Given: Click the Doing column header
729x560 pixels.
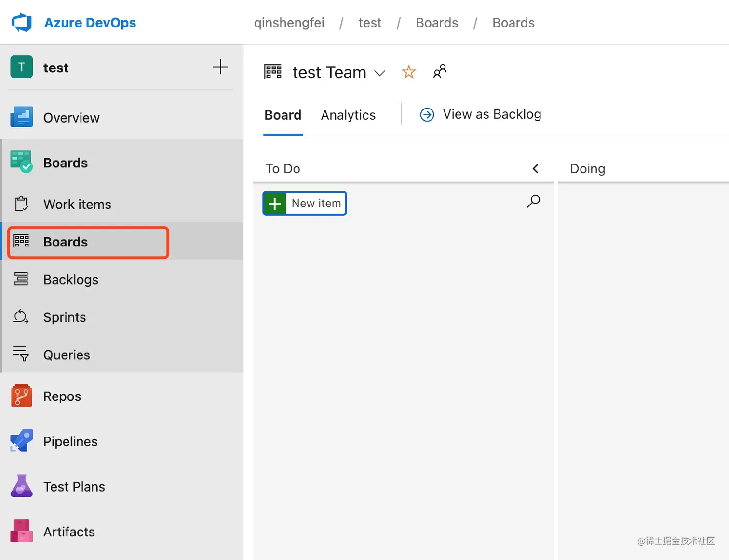Looking at the screenshot, I should pos(587,168).
